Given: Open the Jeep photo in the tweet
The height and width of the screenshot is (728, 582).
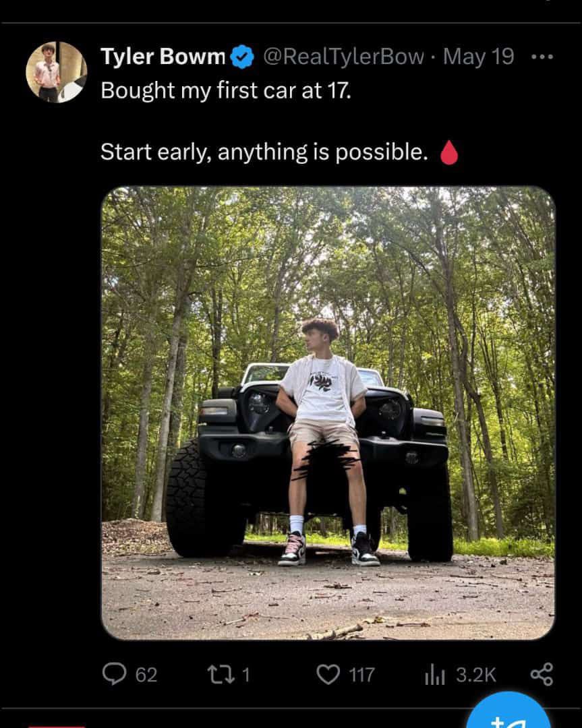Looking at the screenshot, I should (x=328, y=413).
